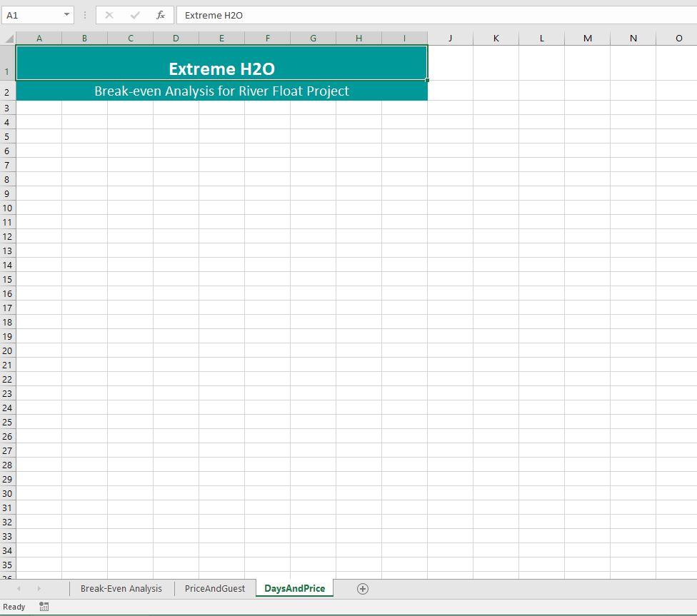Select column J by clicking its header

click(x=450, y=38)
